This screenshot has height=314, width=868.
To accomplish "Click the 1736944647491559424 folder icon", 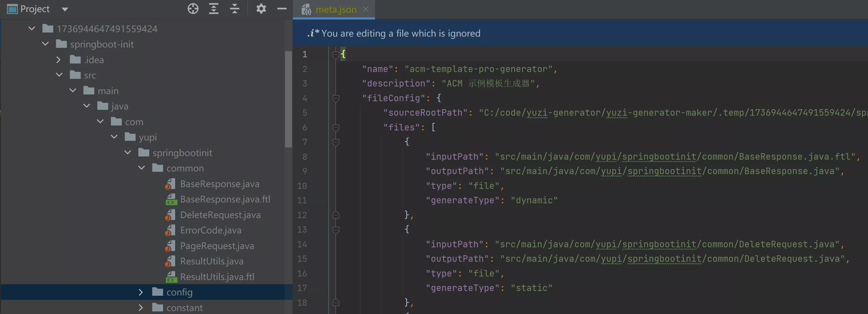I will [x=48, y=28].
